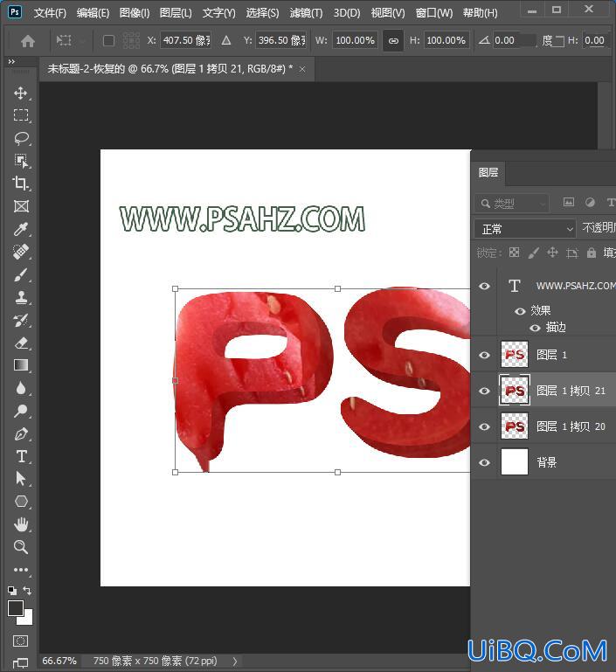Lock all padlock icon

click(x=592, y=253)
